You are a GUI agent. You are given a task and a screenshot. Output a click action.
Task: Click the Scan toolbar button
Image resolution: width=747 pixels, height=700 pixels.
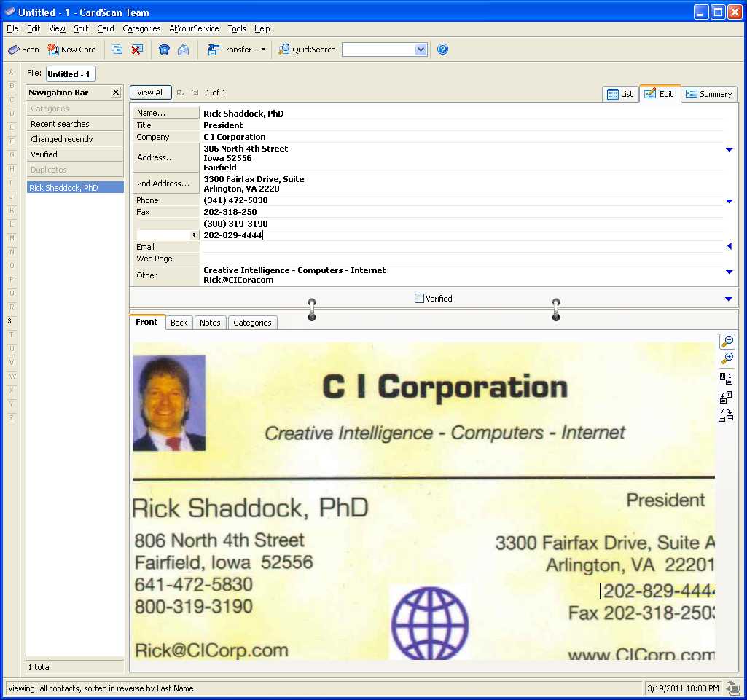coord(24,50)
